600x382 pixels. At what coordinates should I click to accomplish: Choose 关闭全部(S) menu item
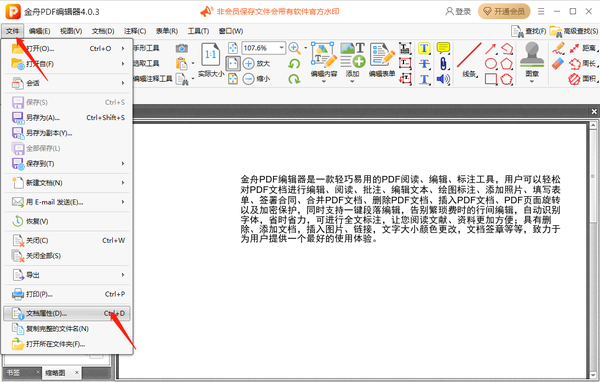[x=67, y=256]
